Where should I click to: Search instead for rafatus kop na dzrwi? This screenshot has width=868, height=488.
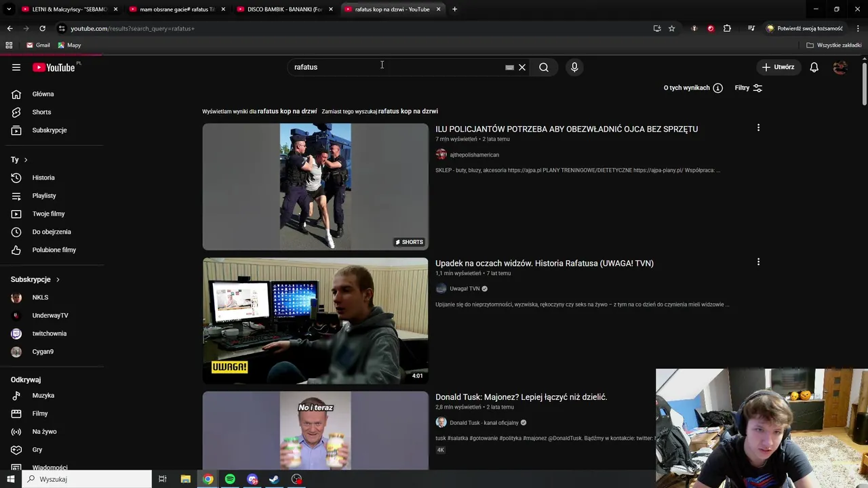[408, 111]
